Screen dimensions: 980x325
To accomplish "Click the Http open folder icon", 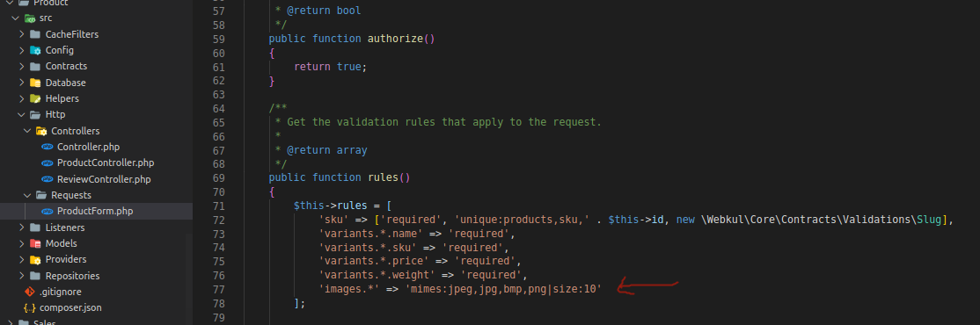I will [35, 115].
